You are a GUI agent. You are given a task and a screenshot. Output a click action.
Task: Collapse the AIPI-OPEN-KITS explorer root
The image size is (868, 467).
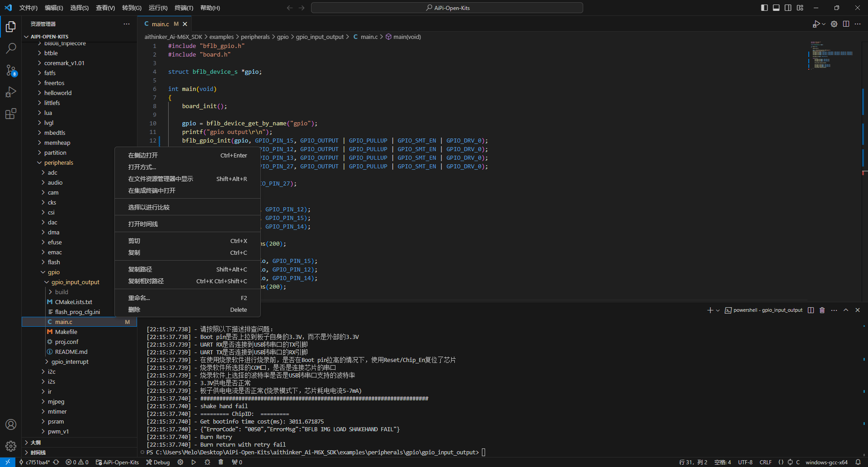(79, 37)
